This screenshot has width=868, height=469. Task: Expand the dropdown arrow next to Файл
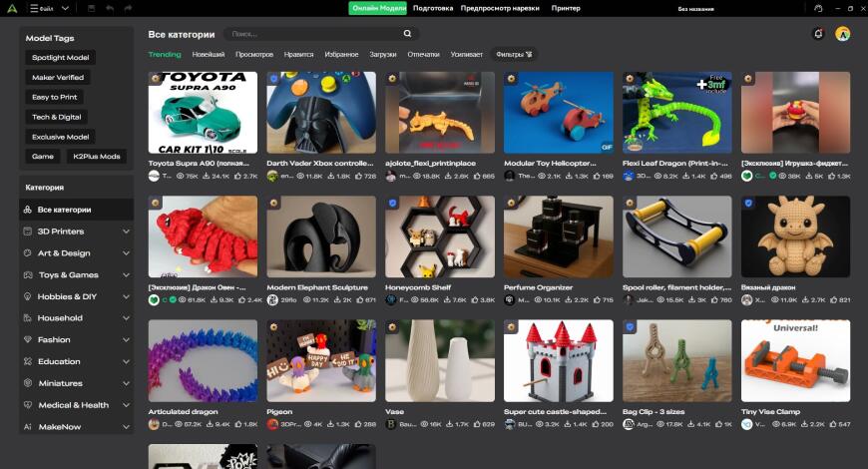(x=65, y=8)
